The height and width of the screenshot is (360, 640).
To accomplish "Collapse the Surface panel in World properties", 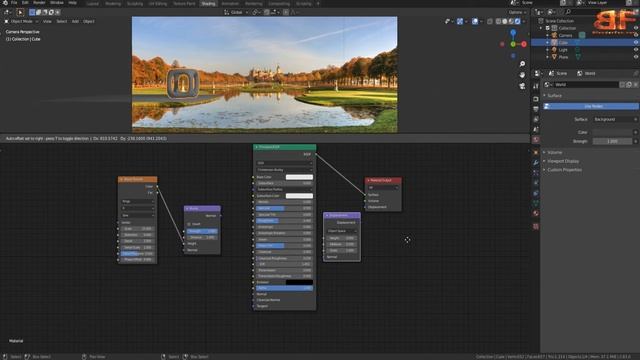I will 554,96.
